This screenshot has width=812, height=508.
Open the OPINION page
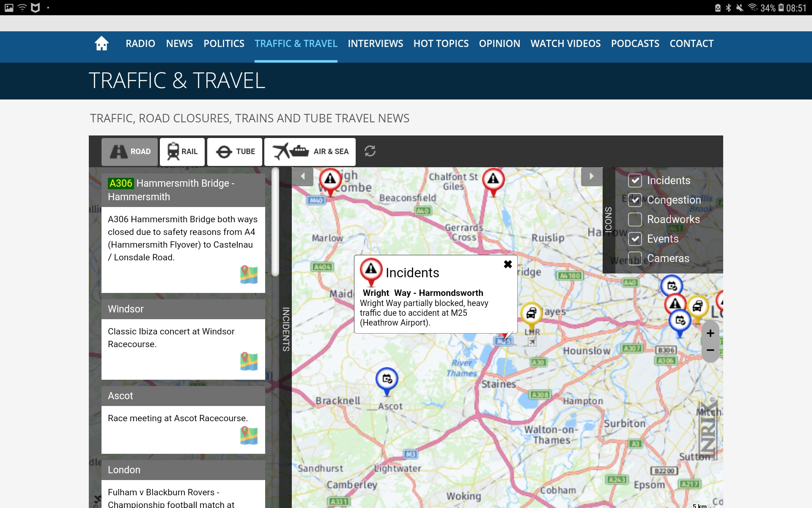pos(499,44)
